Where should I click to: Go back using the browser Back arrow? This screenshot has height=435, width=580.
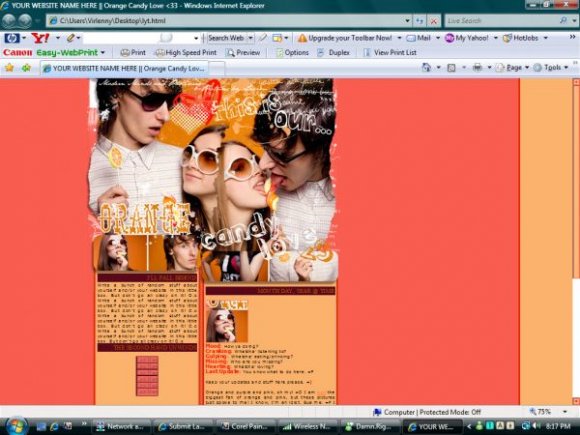pos(9,20)
